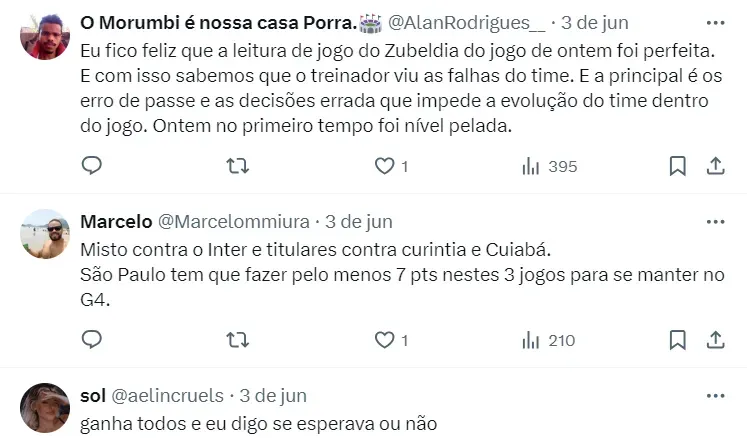Open the @aelincruels profile handle

[x=165, y=396]
